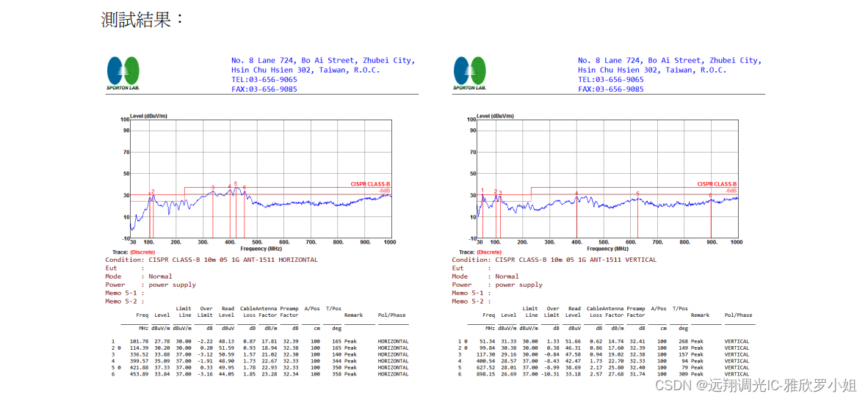868x399 pixels.
Task: Select the 'FAX:03-656-9085' line in the horizontal report
Action: pyautogui.click(x=264, y=89)
